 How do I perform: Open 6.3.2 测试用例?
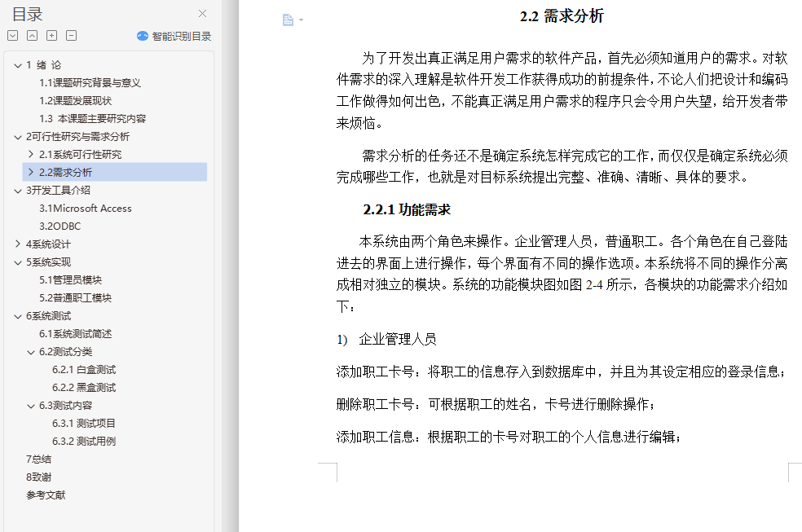click(x=84, y=441)
